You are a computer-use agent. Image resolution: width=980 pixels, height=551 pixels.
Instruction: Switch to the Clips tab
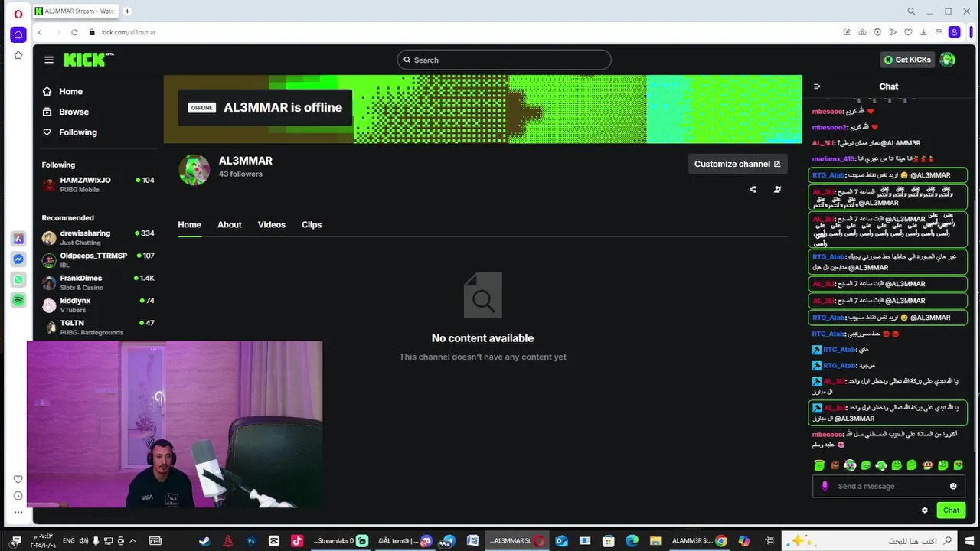[x=312, y=225]
